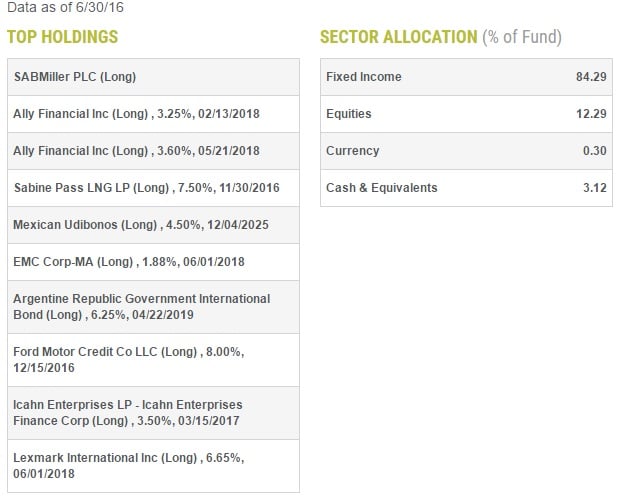Click the Equities sector row label
The height and width of the screenshot is (496, 636).
click(348, 114)
